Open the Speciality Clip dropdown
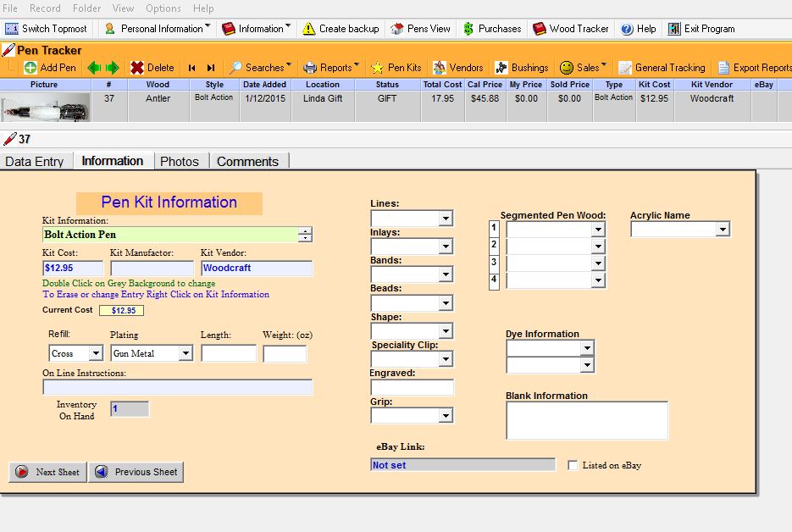The height and width of the screenshot is (532, 792). click(x=446, y=359)
